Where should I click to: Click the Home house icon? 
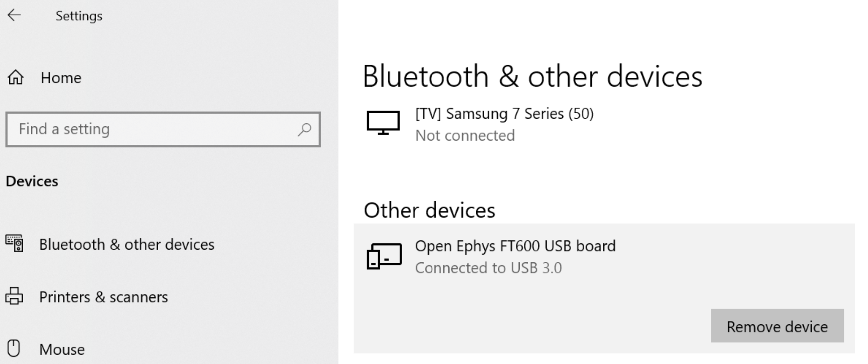tap(16, 77)
